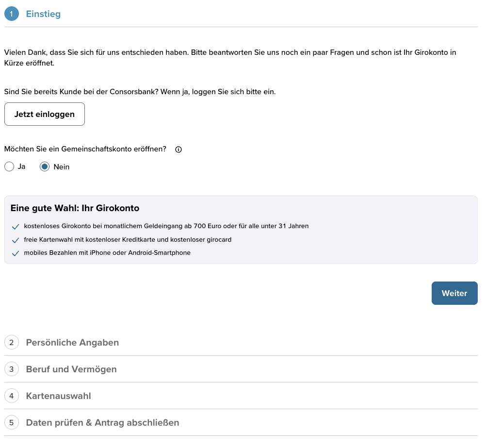Open the info tooltip about Gemeinschaftskonto

(x=178, y=149)
